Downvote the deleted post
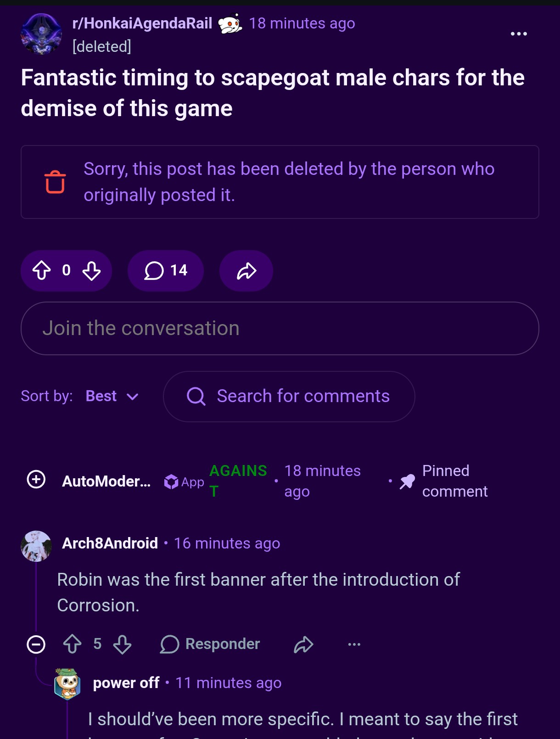This screenshot has height=739, width=560. tap(91, 270)
